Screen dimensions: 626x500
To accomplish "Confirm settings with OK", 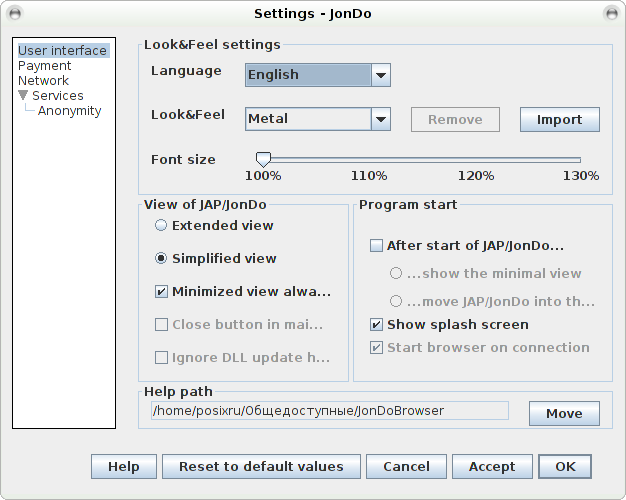I will [565, 466].
